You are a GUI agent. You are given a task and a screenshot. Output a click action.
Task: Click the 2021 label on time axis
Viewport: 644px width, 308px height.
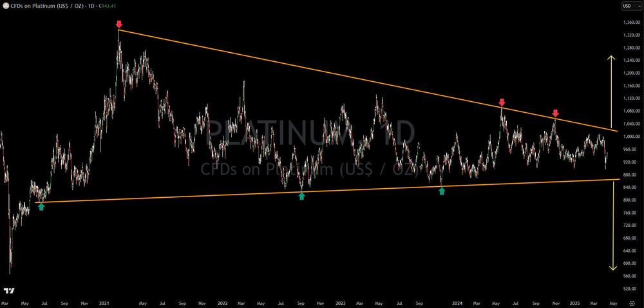click(x=104, y=302)
